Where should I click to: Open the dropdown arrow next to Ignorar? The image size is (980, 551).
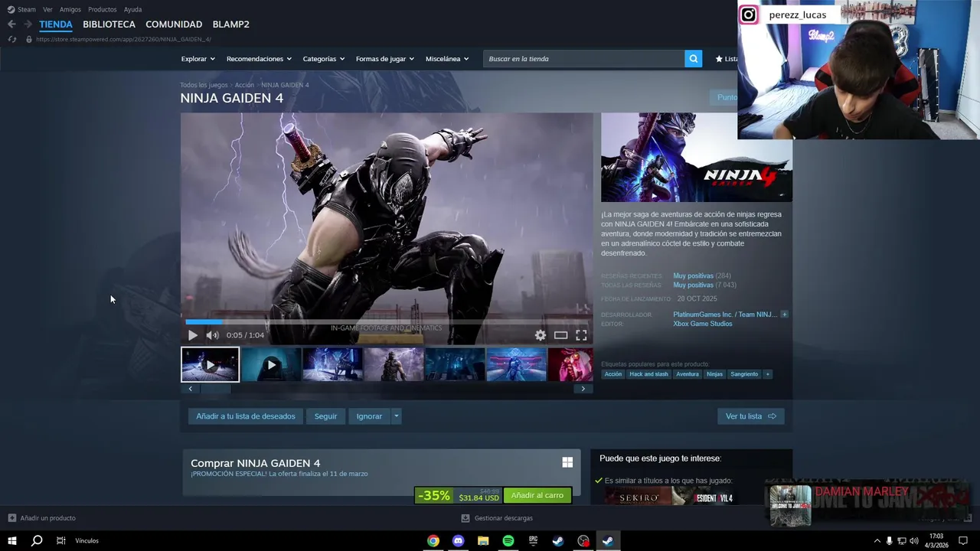click(396, 416)
